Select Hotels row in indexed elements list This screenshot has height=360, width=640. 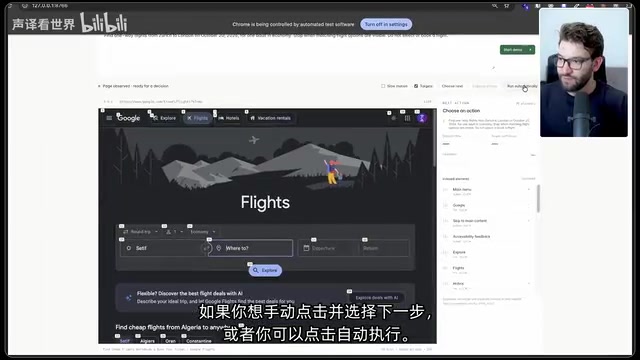coord(487,285)
